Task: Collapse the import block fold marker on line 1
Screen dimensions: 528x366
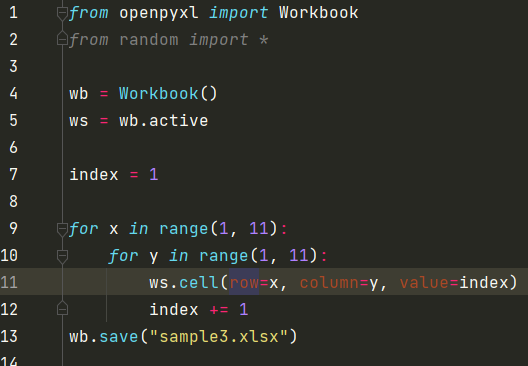Action: 62,14
